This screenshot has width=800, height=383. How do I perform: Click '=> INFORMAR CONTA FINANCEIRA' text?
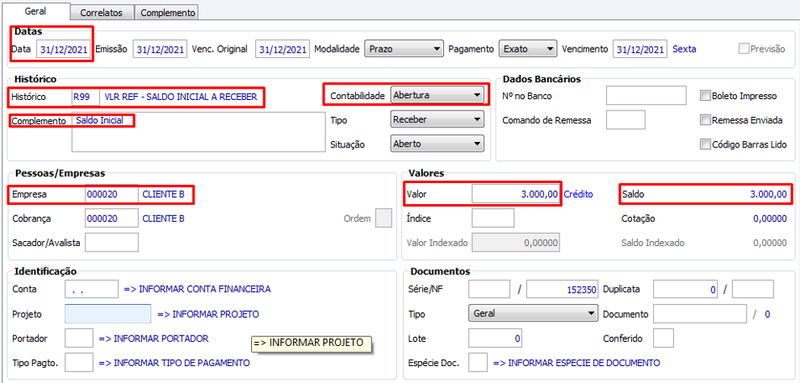point(197,289)
